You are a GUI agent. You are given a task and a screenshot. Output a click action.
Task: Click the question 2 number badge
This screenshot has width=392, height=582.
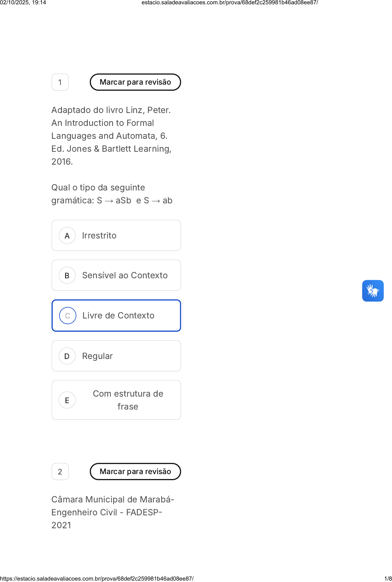click(60, 472)
